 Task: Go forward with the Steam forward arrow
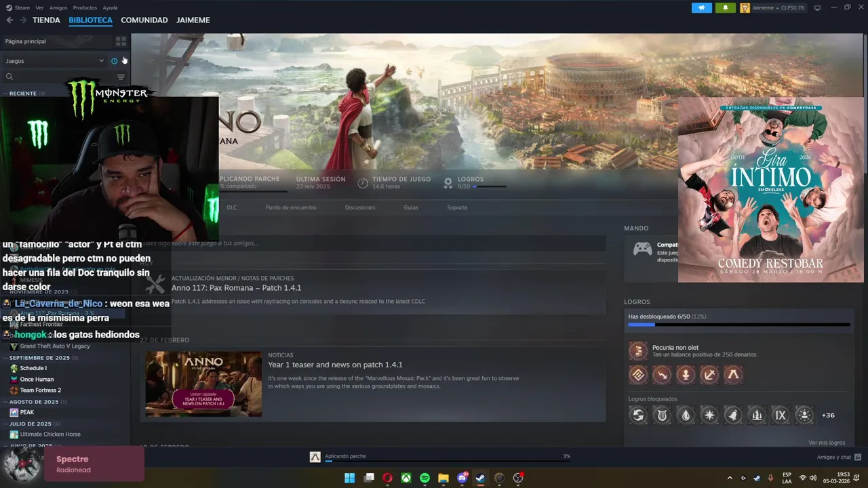click(x=23, y=20)
